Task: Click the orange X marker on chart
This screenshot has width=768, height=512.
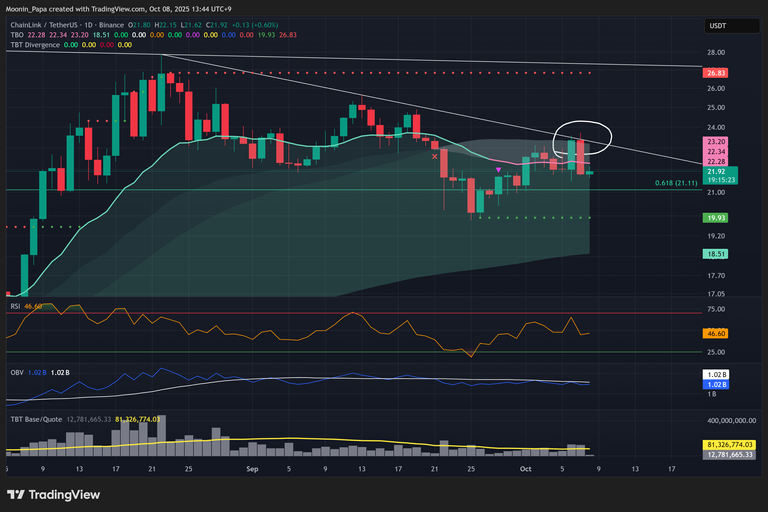Action: 434,156
